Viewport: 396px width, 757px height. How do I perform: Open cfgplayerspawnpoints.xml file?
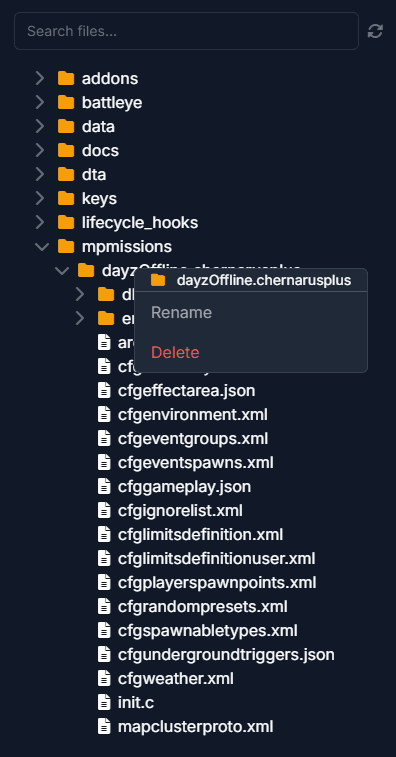217,583
